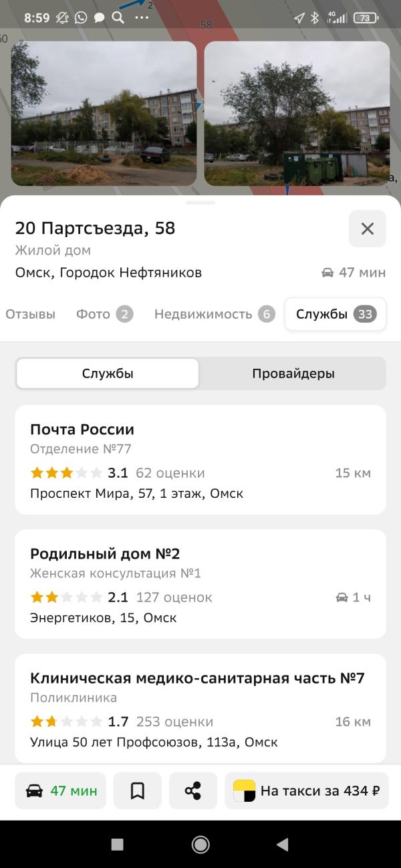Open Клиническая медико-санитарная часть №7 card
Screen dimensions: 401x868
200,708
